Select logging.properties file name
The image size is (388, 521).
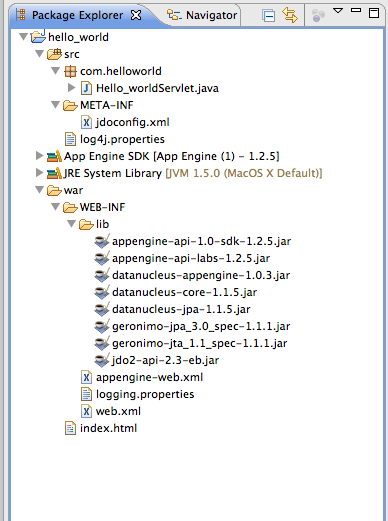(145, 394)
